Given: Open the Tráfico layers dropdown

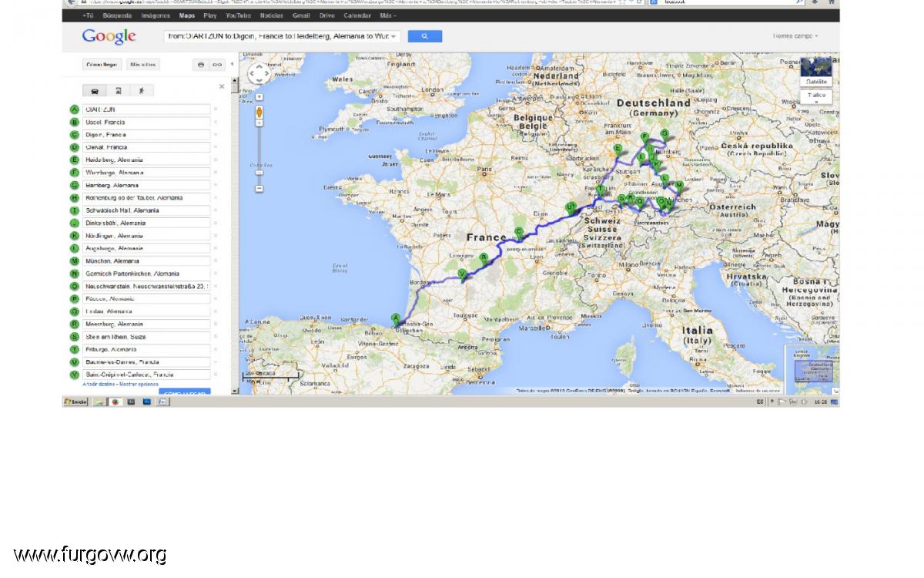Looking at the screenshot, I should tap(816, 97).
